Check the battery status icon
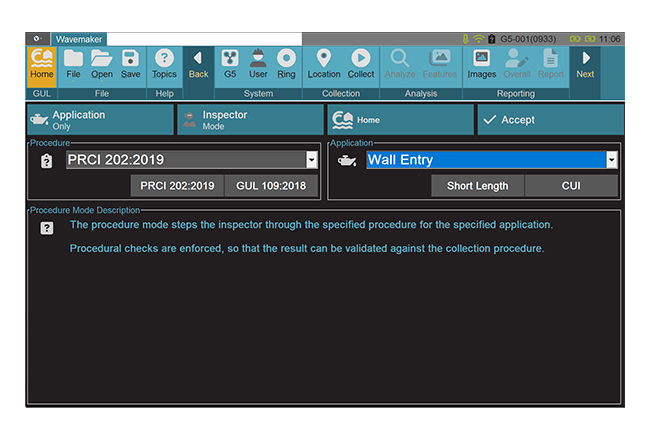Viewport: 650px width, 440px height. [x=491, y=39]
